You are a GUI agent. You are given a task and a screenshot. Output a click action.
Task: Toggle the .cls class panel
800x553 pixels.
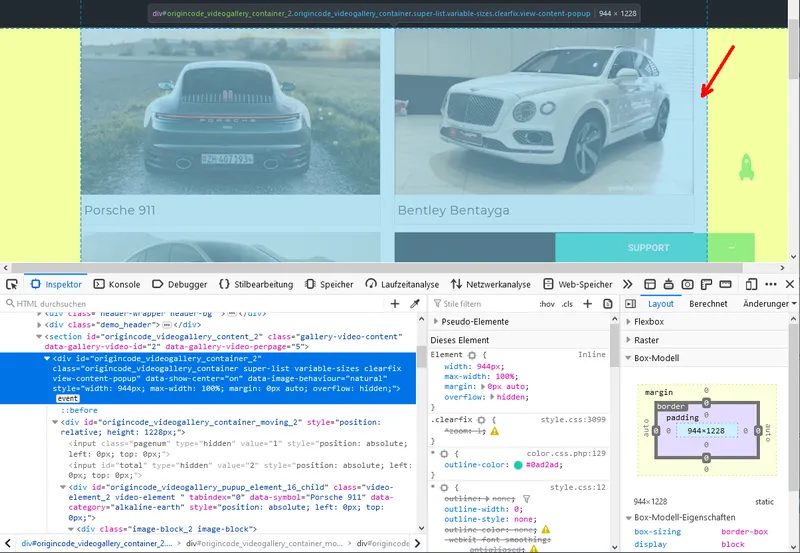567,304
